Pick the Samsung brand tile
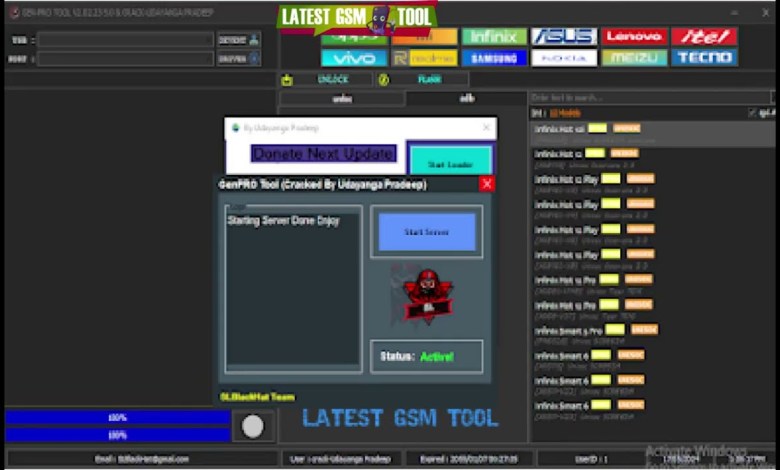Viewport: 780px width, 470px height. [493, 58]
